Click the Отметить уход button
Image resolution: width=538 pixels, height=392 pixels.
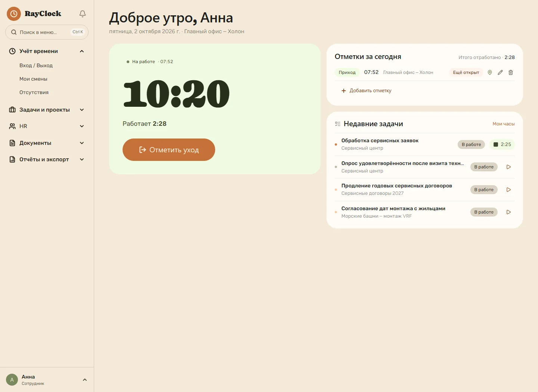169,150
